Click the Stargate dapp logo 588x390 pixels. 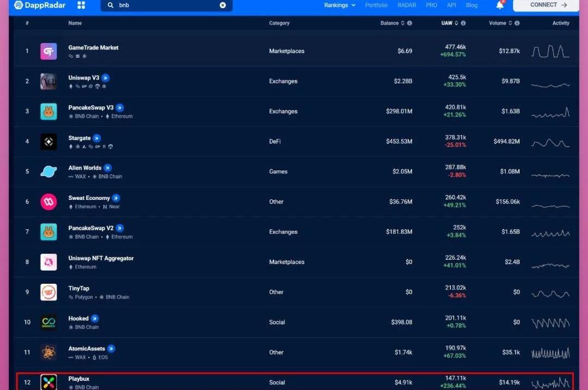[x=48, y=142]
